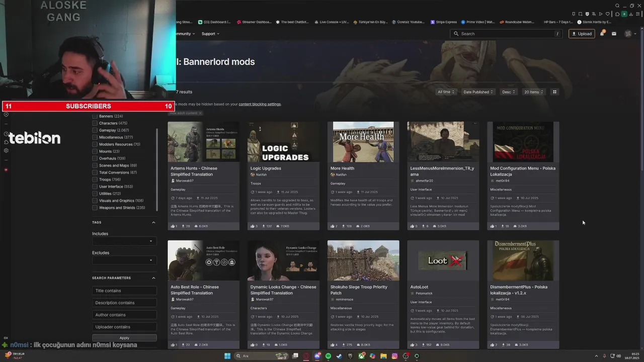Open the Logic Upgrades mod title
Viewport: 644px width, 362px height.
coord(266,168)
